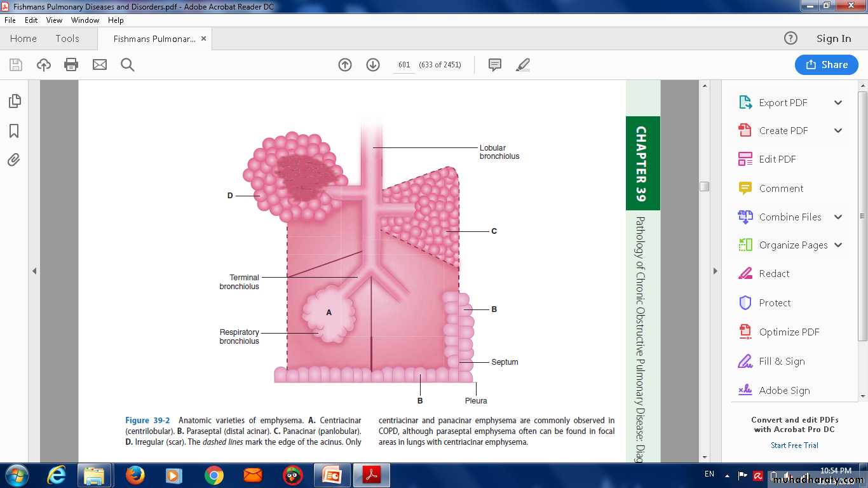
Task: Collapse the right tools pane arrow
Action: pos(715,271)
